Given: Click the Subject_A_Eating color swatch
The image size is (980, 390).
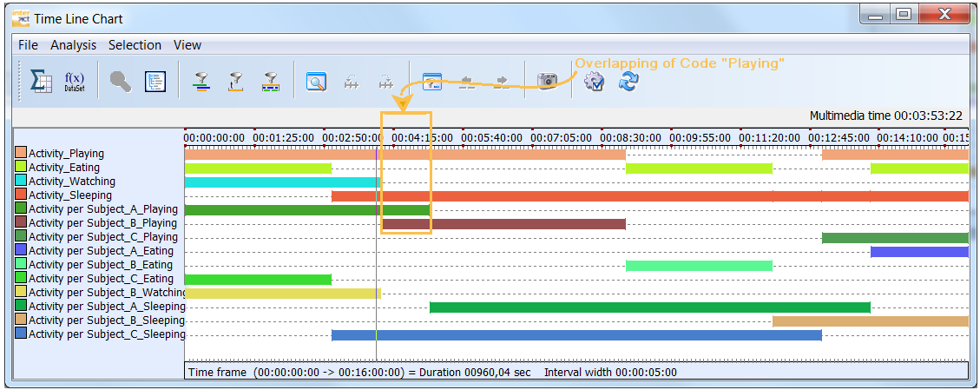Looking at the screenshot, I should point(21,251).
